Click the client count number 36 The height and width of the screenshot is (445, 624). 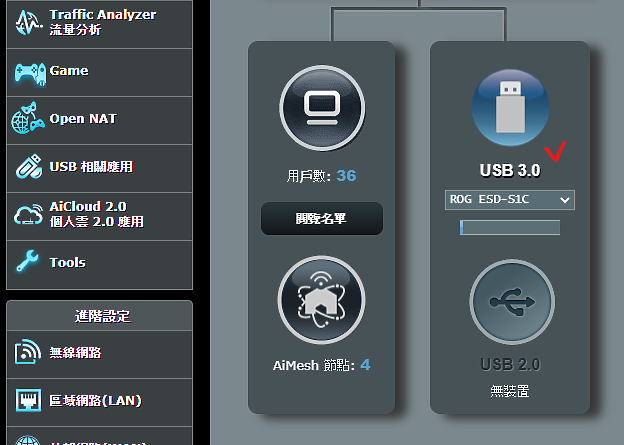tap(346, 176)
